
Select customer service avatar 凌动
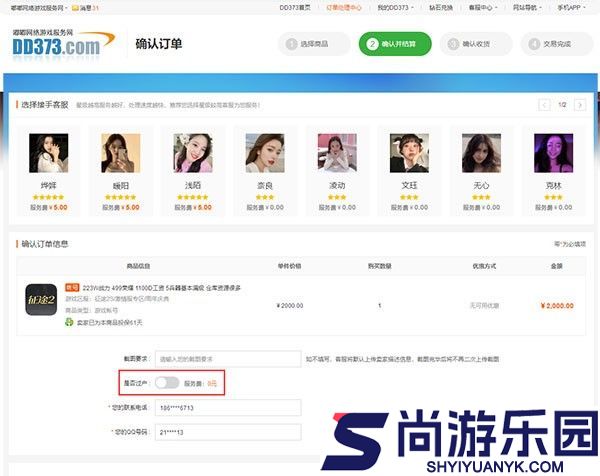[x=337, y=153]
